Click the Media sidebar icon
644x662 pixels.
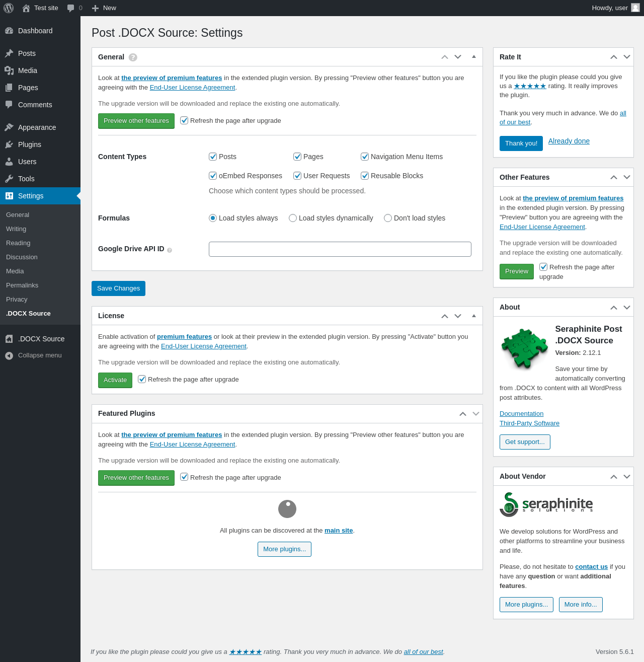click(9, 70)
